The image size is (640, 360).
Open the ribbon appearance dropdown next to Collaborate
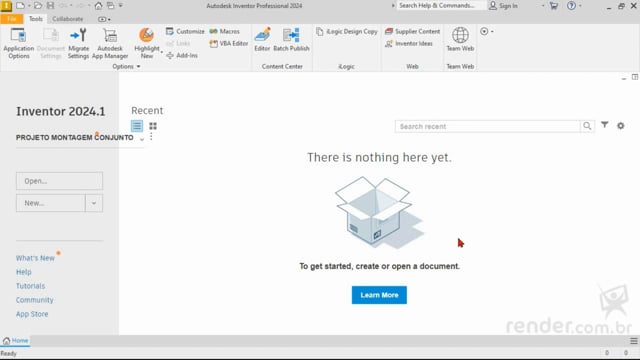(104, 19)
